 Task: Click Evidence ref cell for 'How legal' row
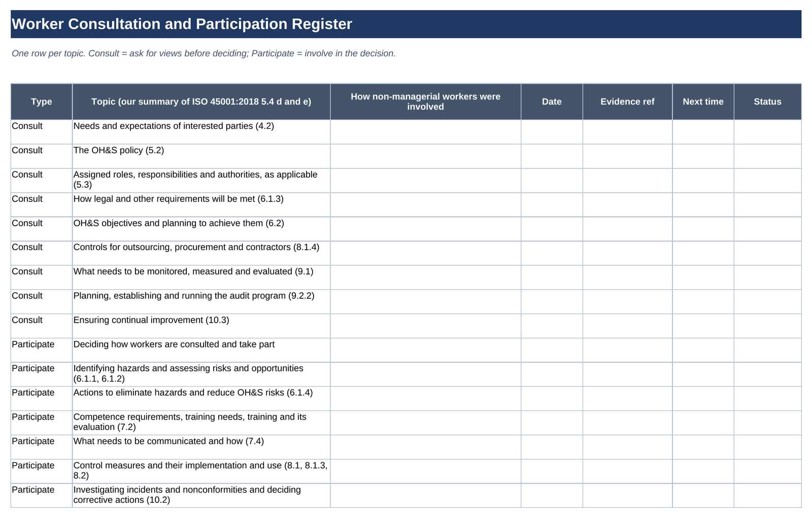point(627,204)
